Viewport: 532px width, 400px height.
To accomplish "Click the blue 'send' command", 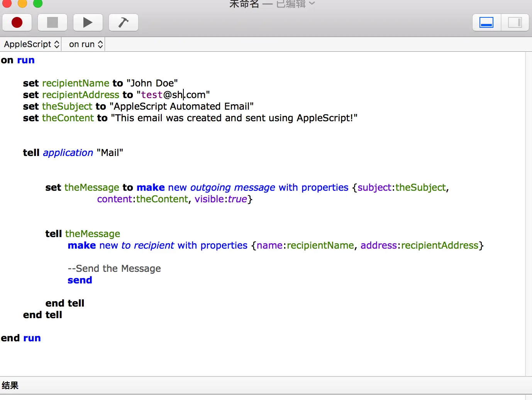I will (x=80, y=280).
